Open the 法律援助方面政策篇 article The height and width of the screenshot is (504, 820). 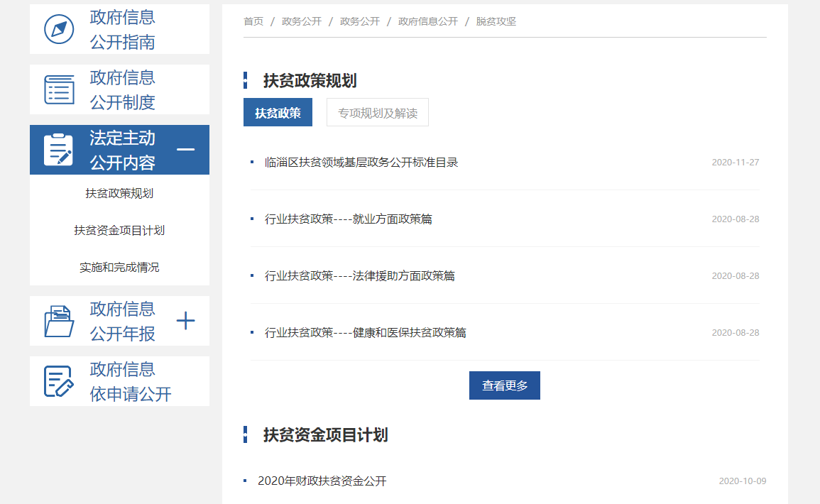[360, 276]
